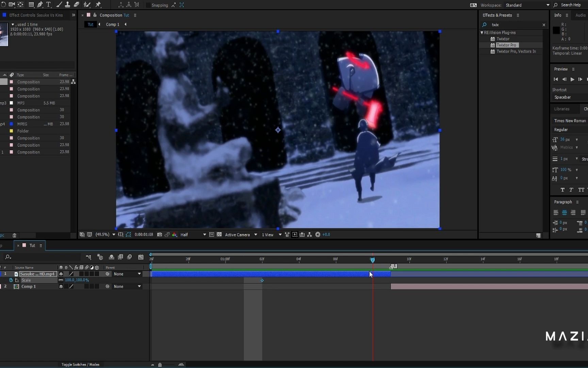Open the Effects & Presets panel menu

click(518, 15)
